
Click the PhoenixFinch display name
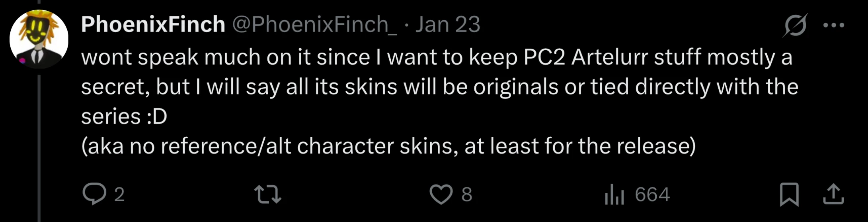coord(153,25)
